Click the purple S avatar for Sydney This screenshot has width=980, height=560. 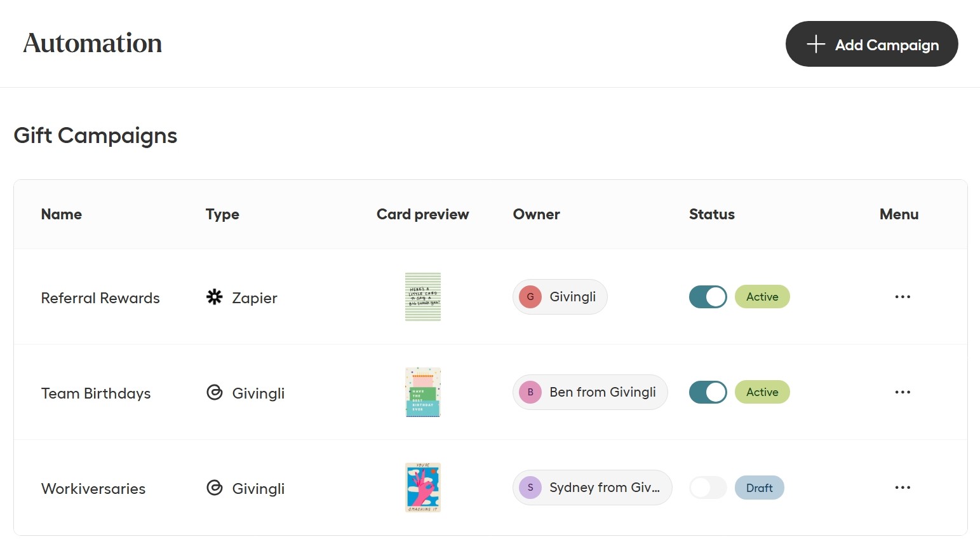point(530,488)
